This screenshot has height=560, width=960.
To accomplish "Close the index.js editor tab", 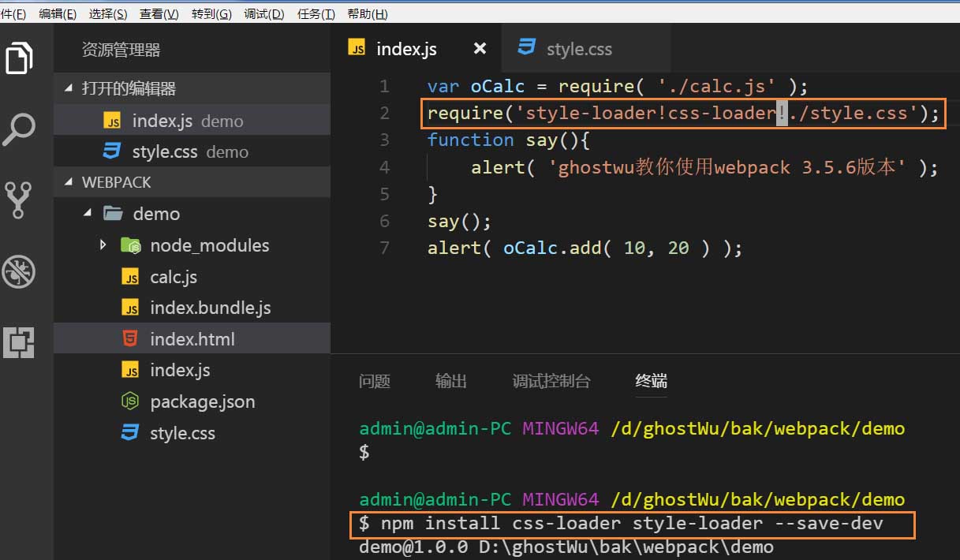I will [479, 49].
